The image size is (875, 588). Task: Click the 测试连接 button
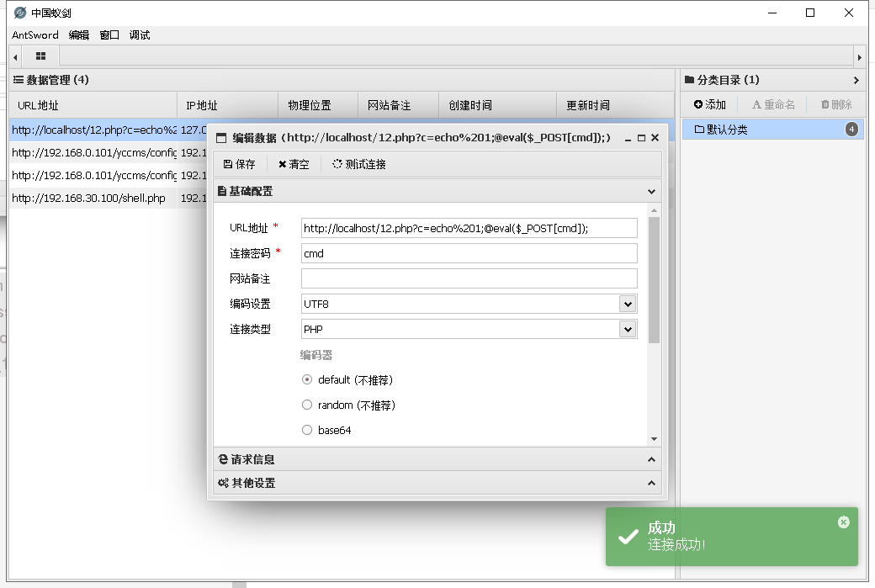tap(358, 164)
